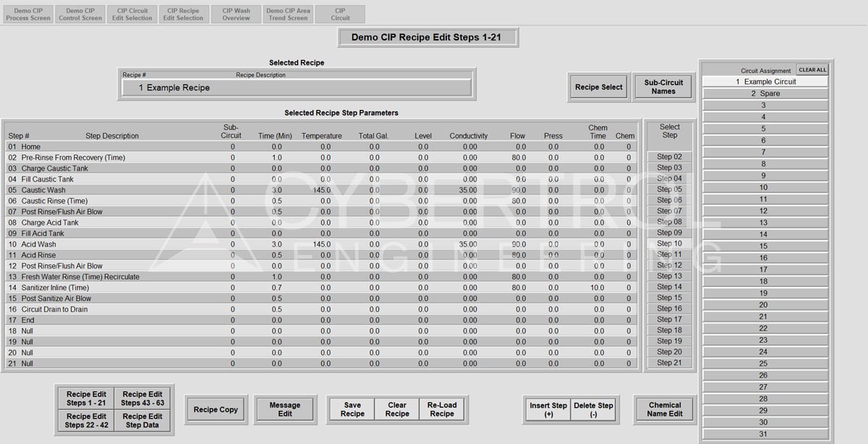Open Sub-Circuit Names editor

663,87
